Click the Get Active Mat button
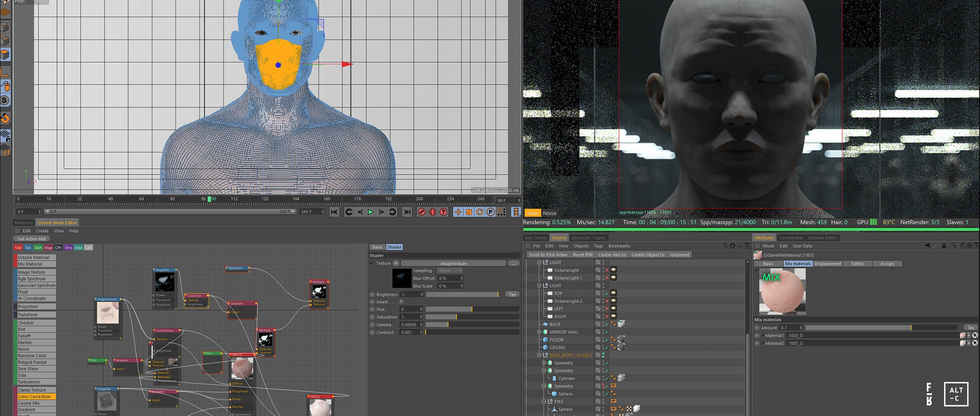Viewport: 980px width, 416px height. click(31, 239)
